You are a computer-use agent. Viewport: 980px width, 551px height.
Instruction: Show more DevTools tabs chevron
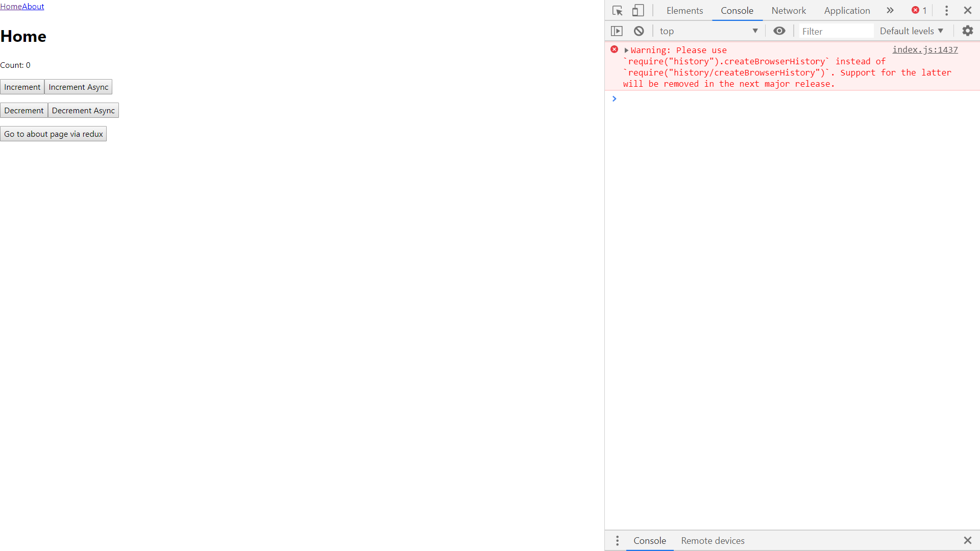tap(890, 11)
